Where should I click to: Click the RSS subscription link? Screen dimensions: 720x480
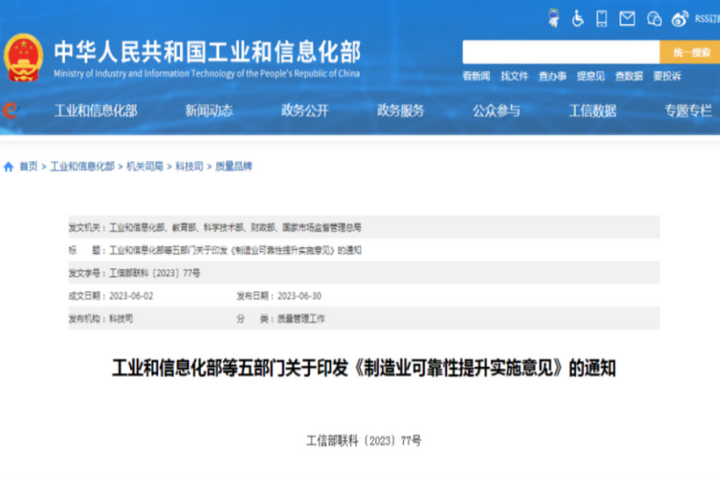pos(707,19)
